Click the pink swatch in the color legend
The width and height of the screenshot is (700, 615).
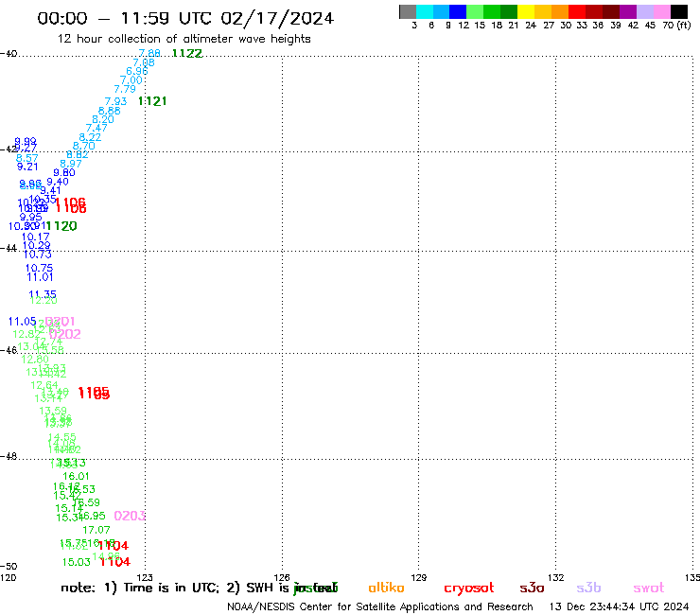point(662,11)
